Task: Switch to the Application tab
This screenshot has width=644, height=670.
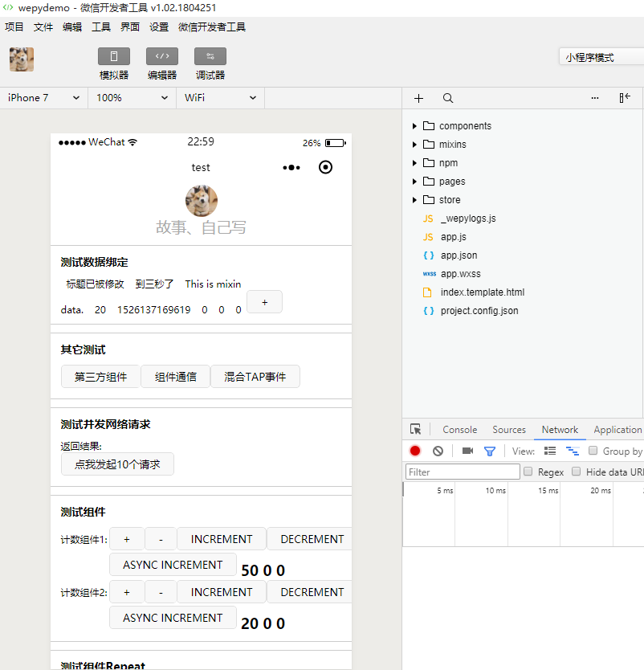Action: (618, 430)
